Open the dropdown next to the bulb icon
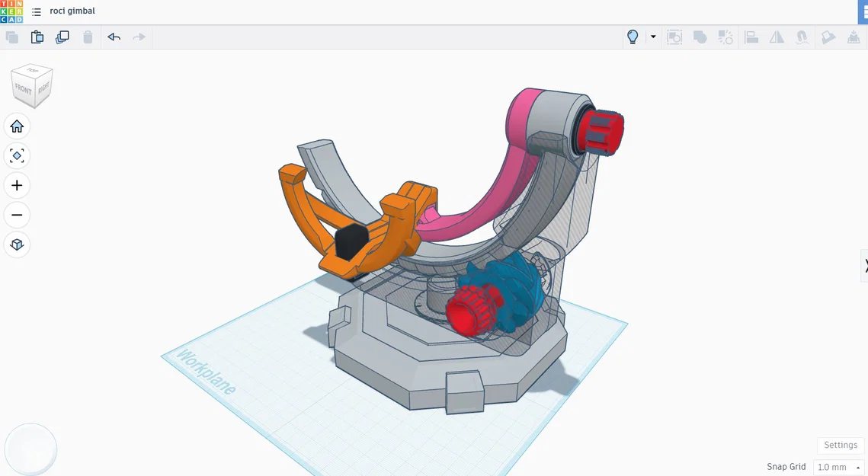 [652, 37]
